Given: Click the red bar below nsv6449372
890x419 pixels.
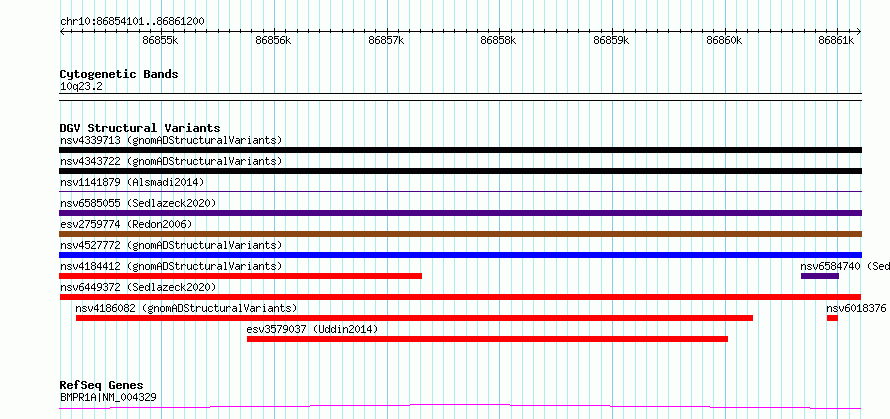Looking at the screenshot, I should (x=460, y=297).
